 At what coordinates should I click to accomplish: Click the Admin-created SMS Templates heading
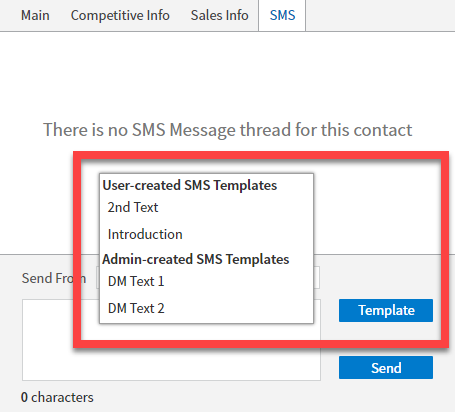(x=196, y=259)
